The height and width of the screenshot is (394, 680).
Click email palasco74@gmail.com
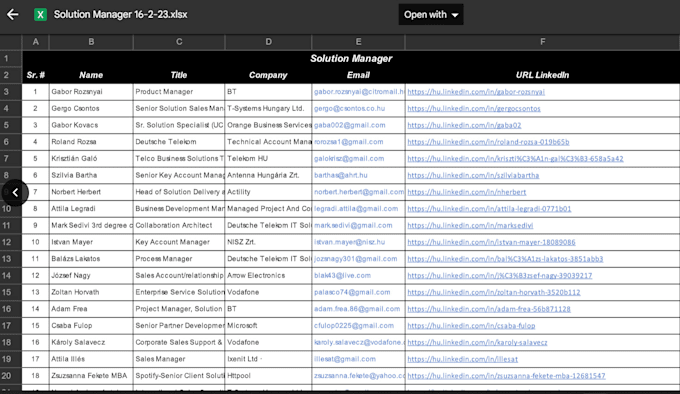pos(352,293)
